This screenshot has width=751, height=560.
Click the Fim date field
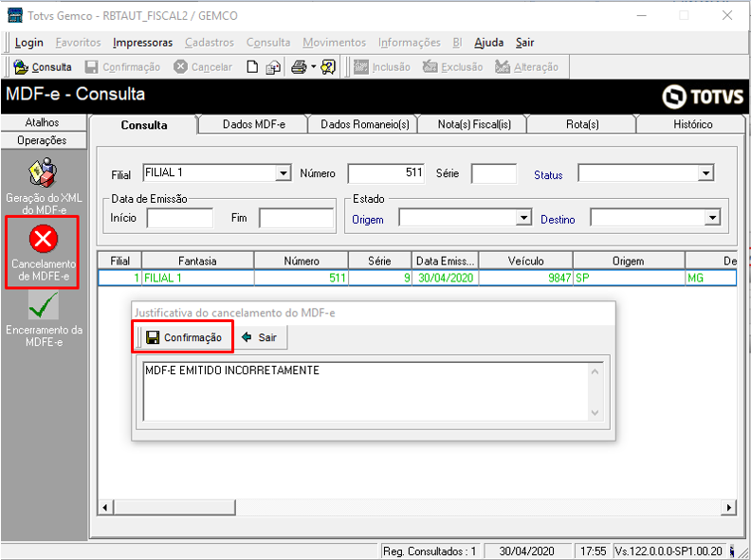click(x=296, y=218)
